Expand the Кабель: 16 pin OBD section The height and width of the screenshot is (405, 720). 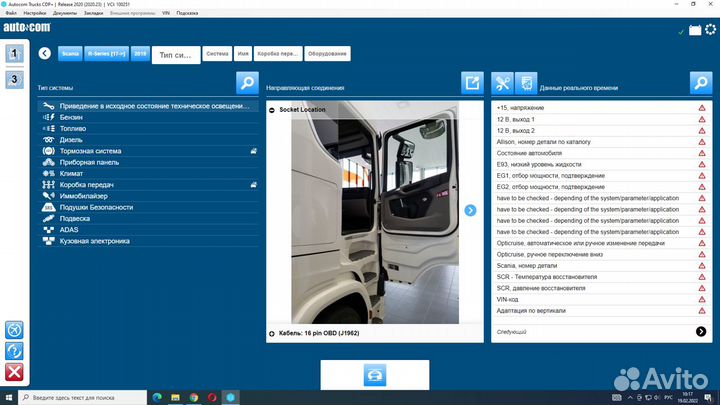[273, 333]
